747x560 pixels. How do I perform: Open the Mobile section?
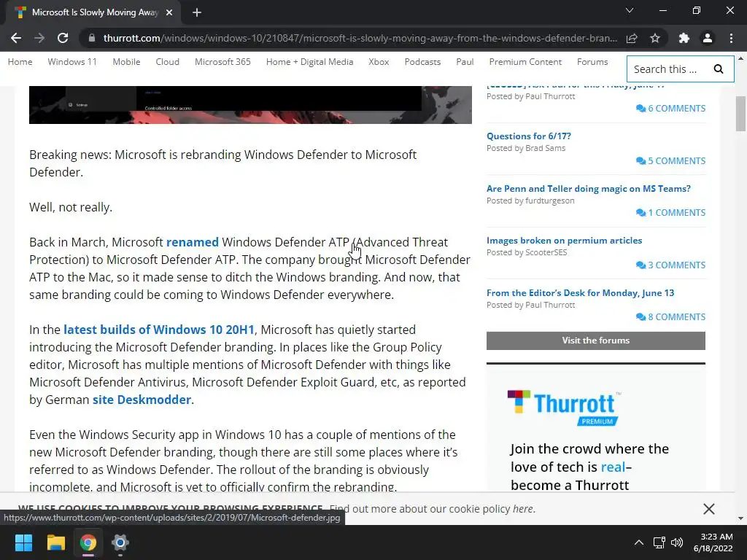[x=126, y=62]
